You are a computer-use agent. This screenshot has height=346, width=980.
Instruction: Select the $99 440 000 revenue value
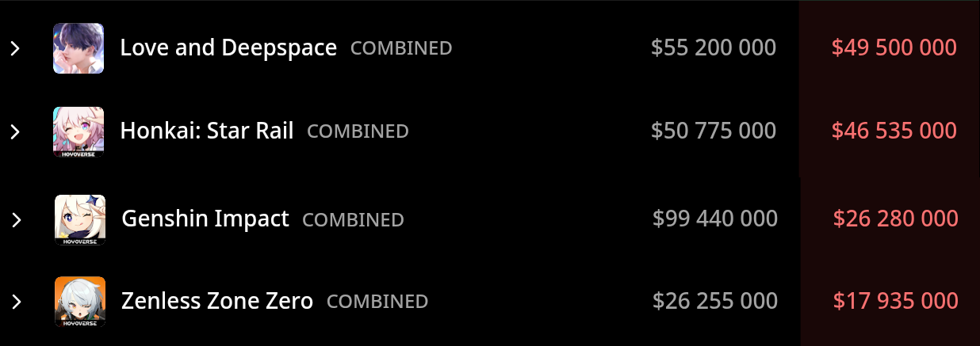[714, 219]
